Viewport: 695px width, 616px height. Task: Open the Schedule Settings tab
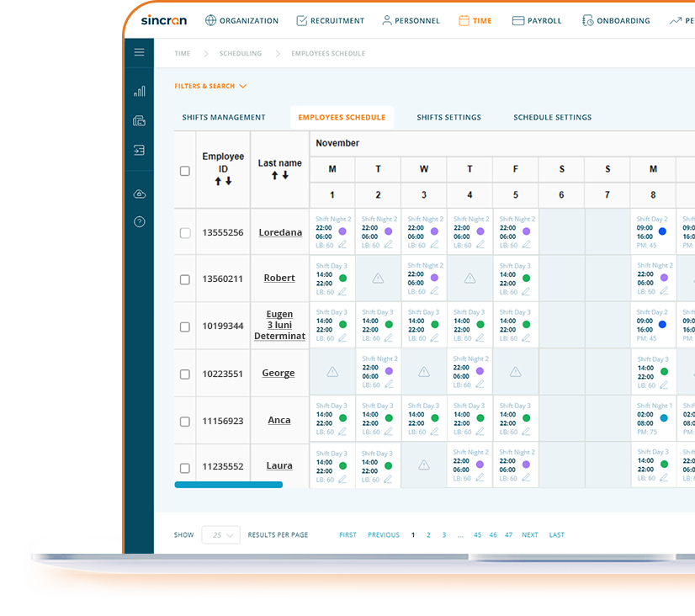(552, 118)
